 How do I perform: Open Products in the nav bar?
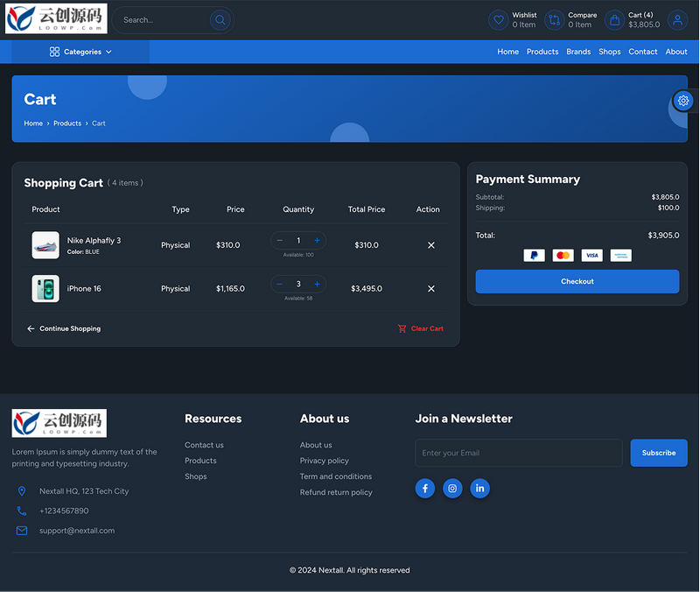click(542, 52)
